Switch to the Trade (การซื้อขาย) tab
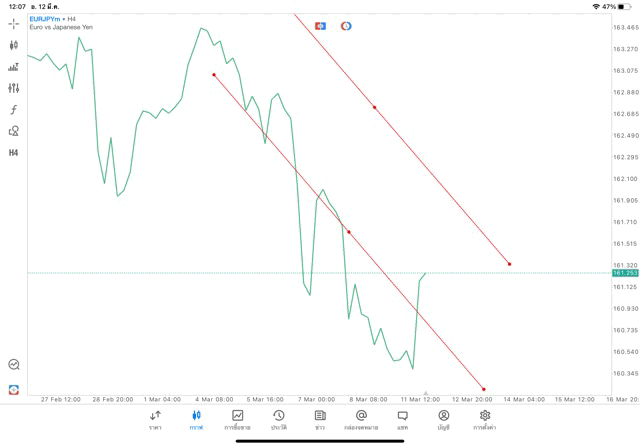 pos(237,419)
